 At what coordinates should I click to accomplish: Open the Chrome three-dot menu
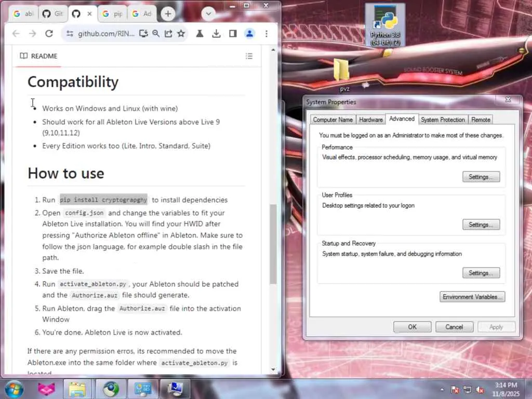(x=267, y=33)
